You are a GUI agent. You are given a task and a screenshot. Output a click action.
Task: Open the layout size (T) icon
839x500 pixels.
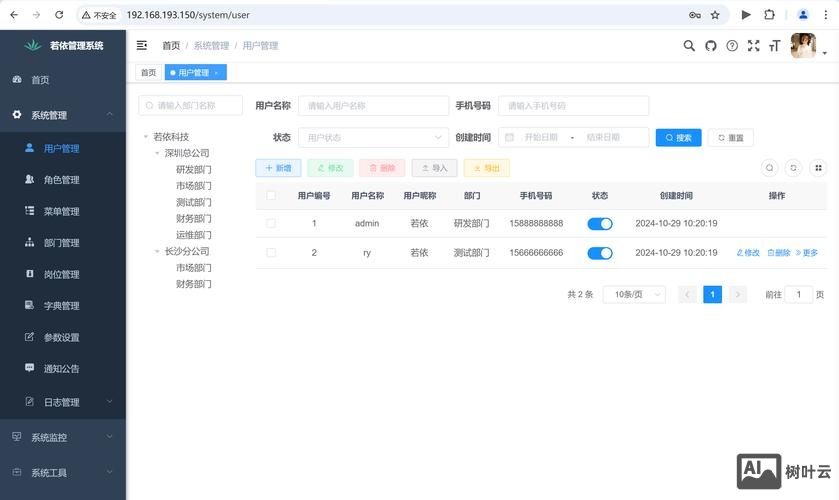coord(775,46)
